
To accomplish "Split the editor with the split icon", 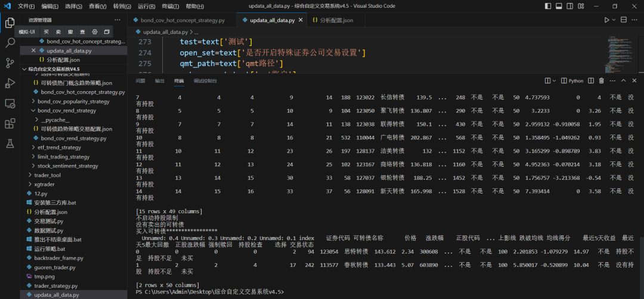I will pyautogui.click(x=624, y=20).
